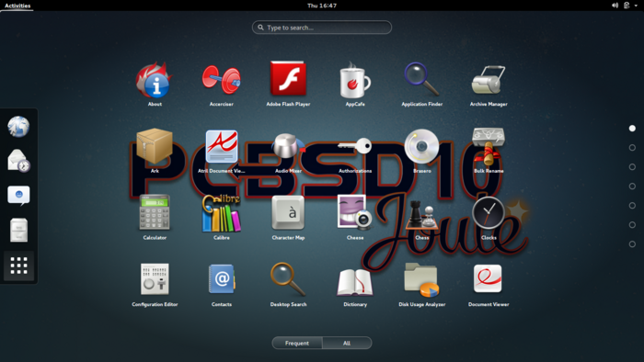Open the web browser from the dock
The width and height of the screenshot is (644, 362).
point(18,126)
